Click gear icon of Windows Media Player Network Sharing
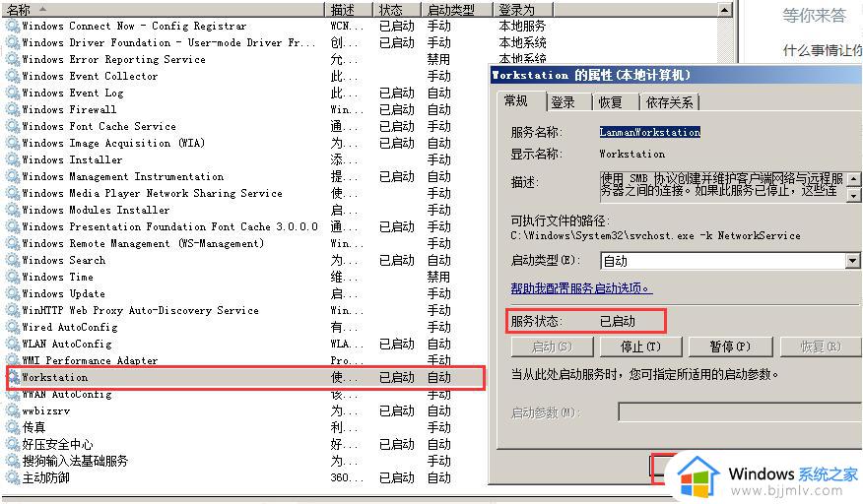The height and width of the screenshot is (504, 863). click(12, 193)
